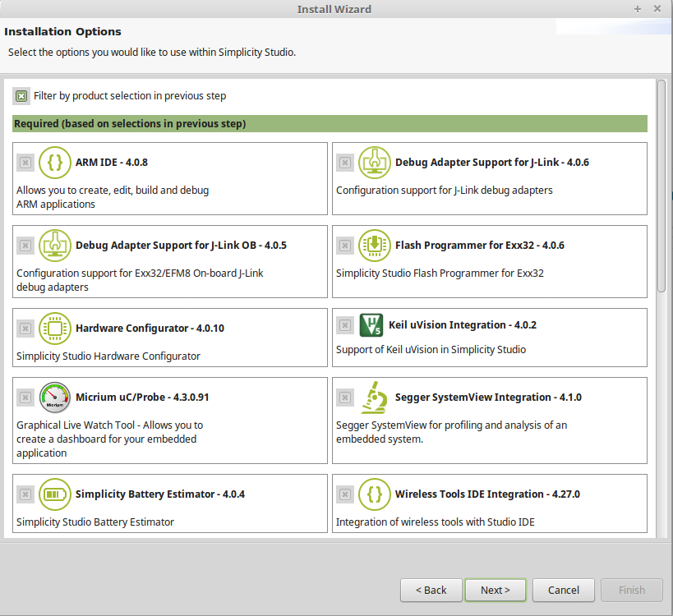The image size is (673, 616).
Task: Click the ARM IDE curly braces icon
Action: 55,163
